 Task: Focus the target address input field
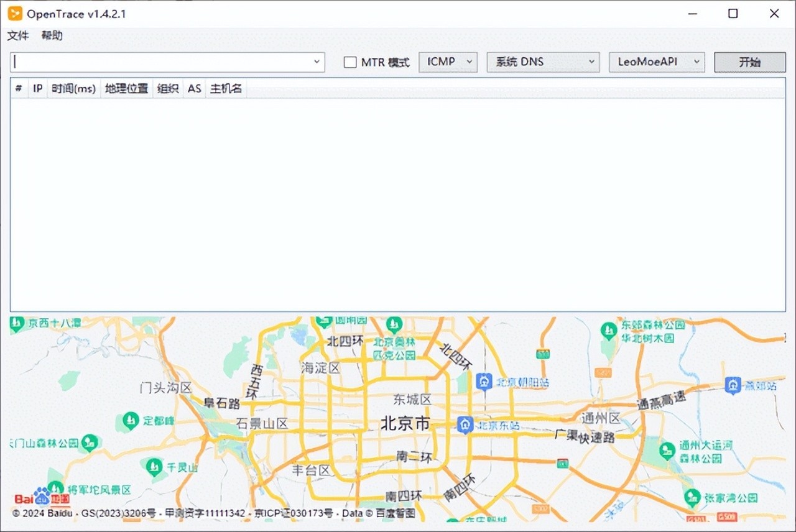click(162, 62)
